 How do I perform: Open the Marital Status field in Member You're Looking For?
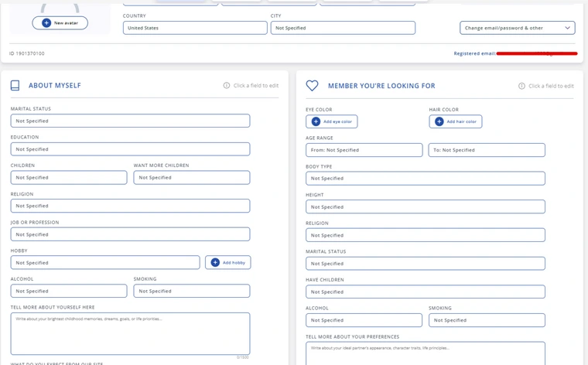coord(426,264)
